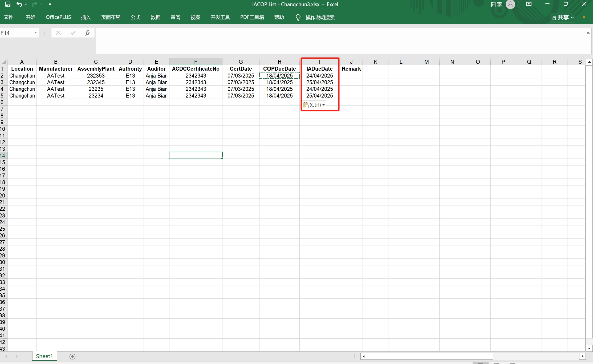Viewport: 593px width, 364px height.
Task: Click the vertical scrollbar down arrow
Action: pyautogui.click(x=590, y=348)
